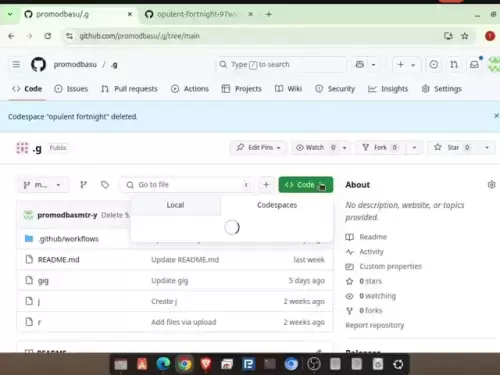Screen dimensions: 500x375
Task: View tags icon in repository toolbar
Action: tap(105, 185)
